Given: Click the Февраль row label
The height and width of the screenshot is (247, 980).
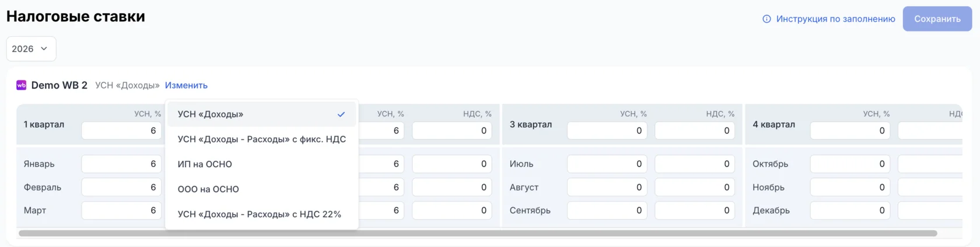Looking at the screenshot, I should click(x=43, y=187).
